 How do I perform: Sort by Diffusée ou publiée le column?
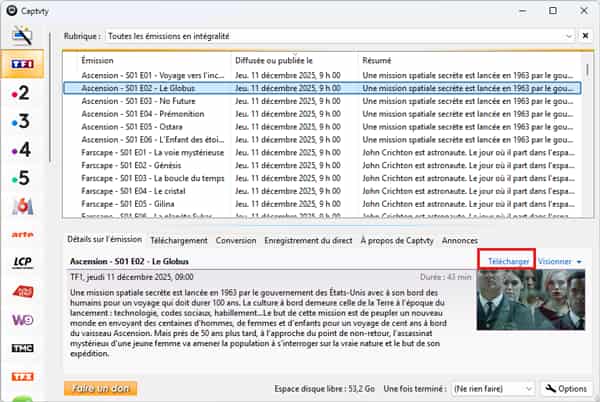tap(295, 60)
